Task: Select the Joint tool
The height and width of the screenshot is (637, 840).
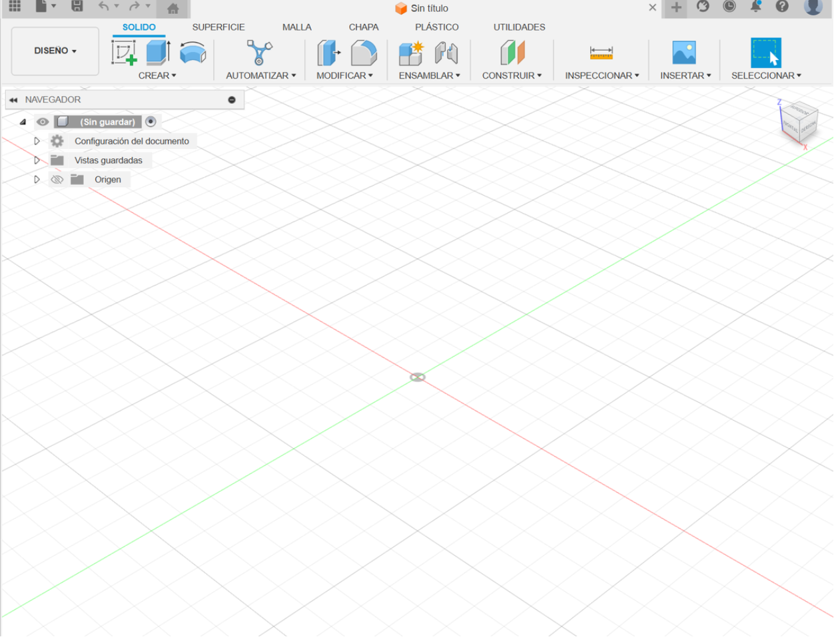Action: pos(446,53)
